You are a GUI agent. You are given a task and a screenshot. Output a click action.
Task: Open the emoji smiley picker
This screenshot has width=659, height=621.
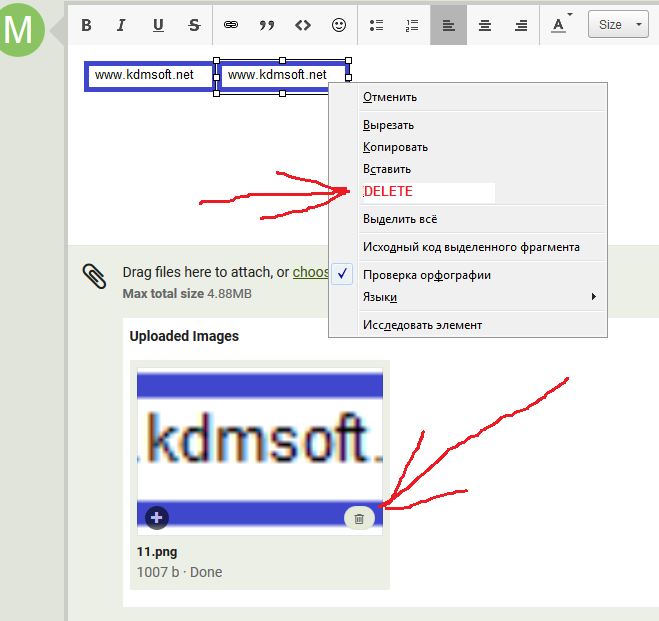tap(339, 25)
